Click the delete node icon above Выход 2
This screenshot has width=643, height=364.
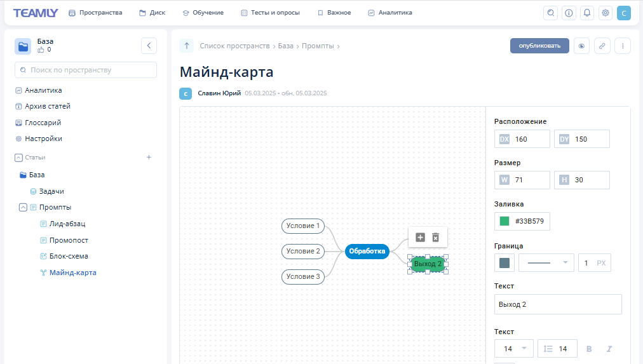point(435,237)
